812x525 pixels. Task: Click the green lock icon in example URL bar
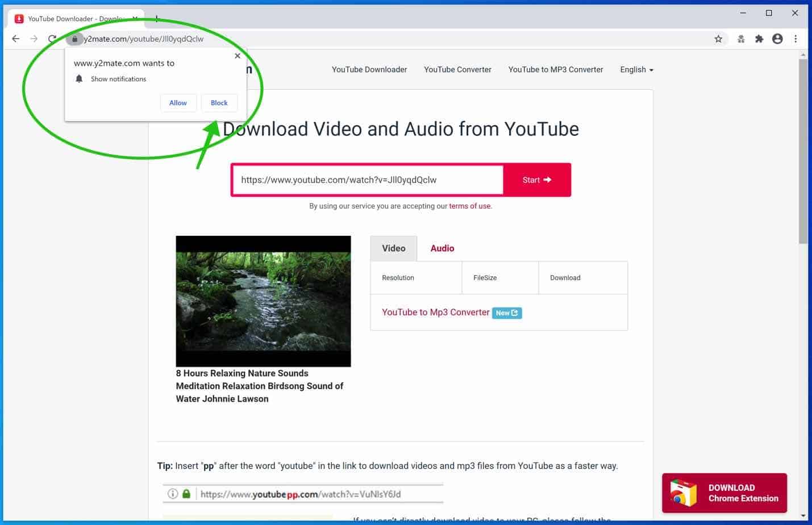coord(186,494)
